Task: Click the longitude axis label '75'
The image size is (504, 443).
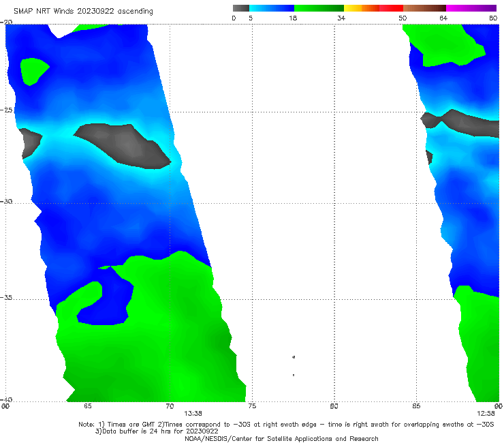Action: (252, 406)
